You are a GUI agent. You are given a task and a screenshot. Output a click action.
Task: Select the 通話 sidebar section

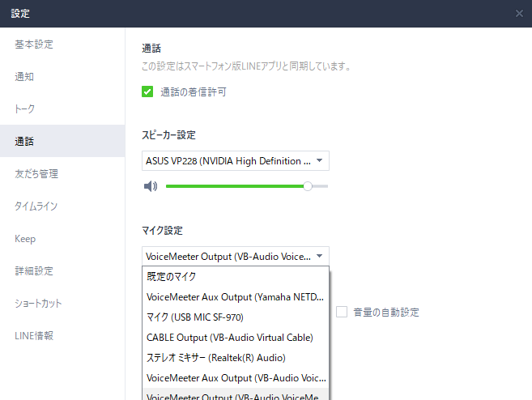(62, 141)
